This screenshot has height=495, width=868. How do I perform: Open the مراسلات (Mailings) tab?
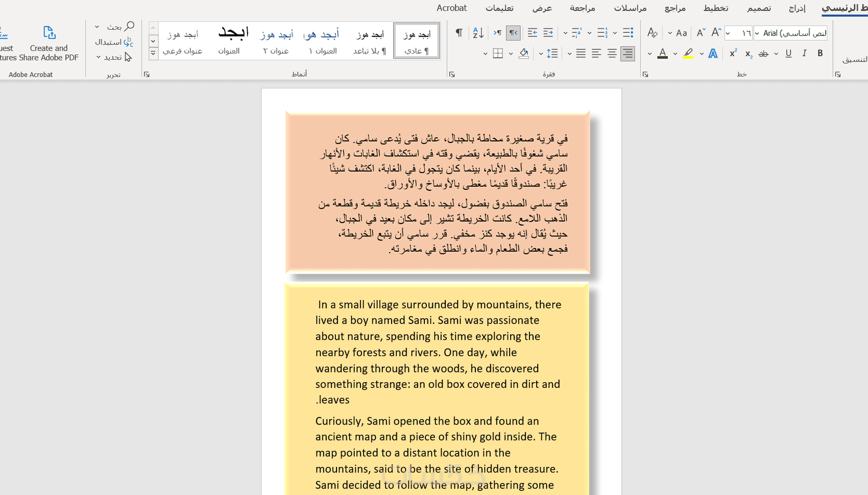(x=630, y=8)
